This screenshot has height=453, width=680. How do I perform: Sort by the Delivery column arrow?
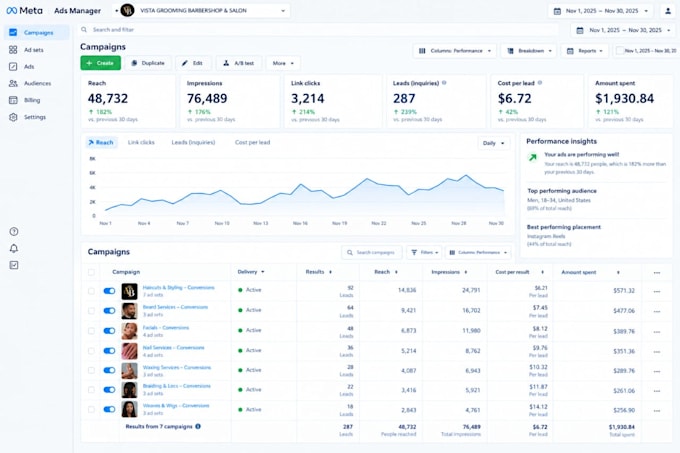tap(263, 272)
